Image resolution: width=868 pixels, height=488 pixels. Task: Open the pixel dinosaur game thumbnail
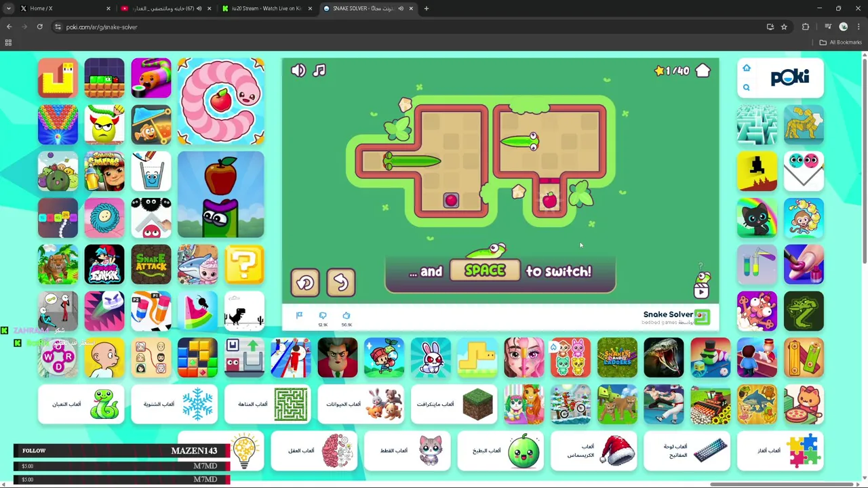244,311
